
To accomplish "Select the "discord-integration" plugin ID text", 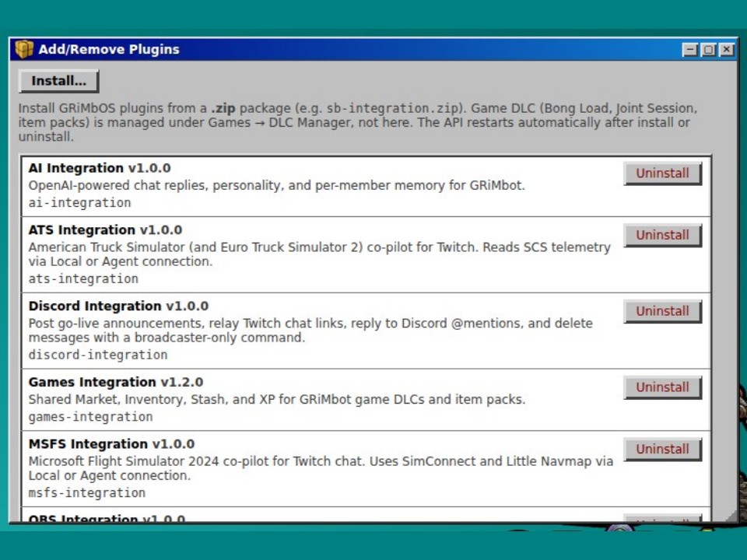I will click(98, 355).
